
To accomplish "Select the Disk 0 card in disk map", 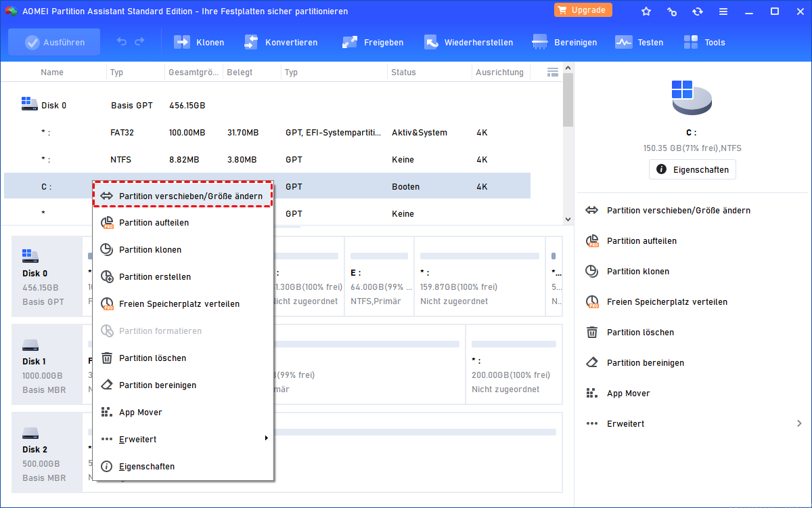I will tap(47, 276).
